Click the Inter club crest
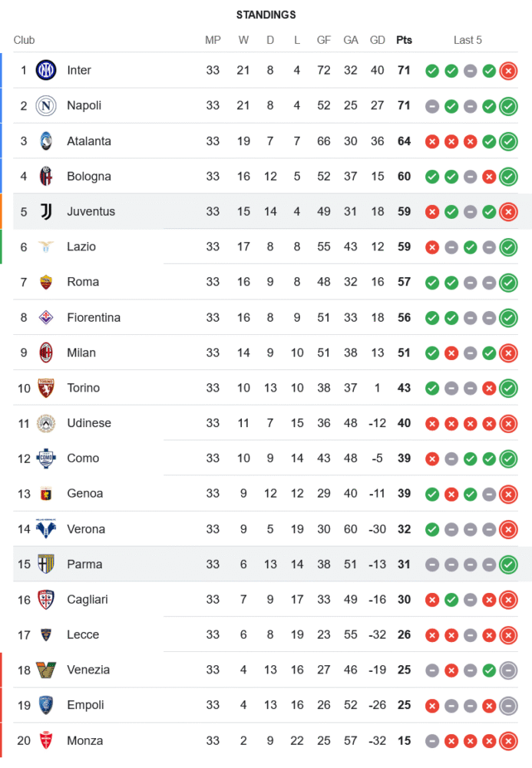 click(46, 71)
